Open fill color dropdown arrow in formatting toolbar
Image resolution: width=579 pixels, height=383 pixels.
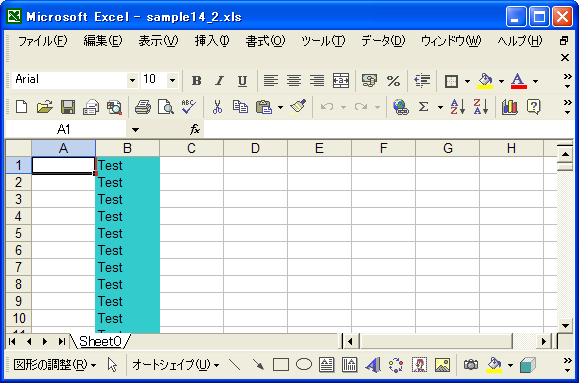[501, 81]
